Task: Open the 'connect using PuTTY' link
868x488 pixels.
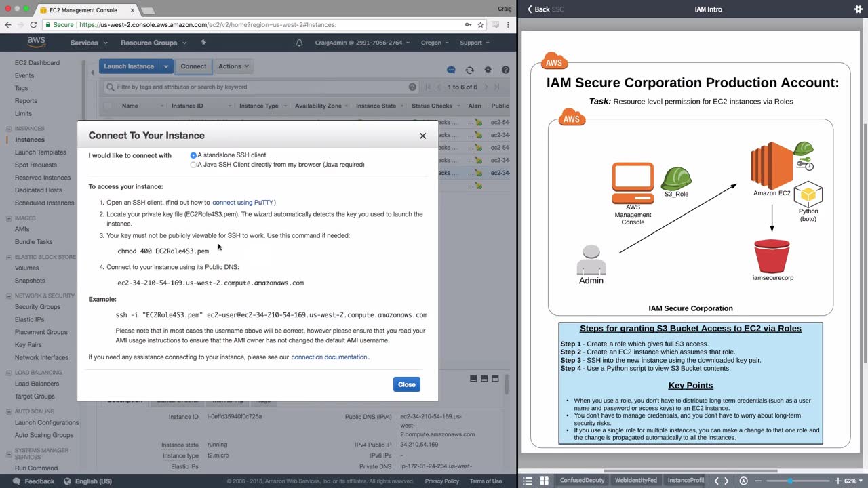Action: click(244, 203)
